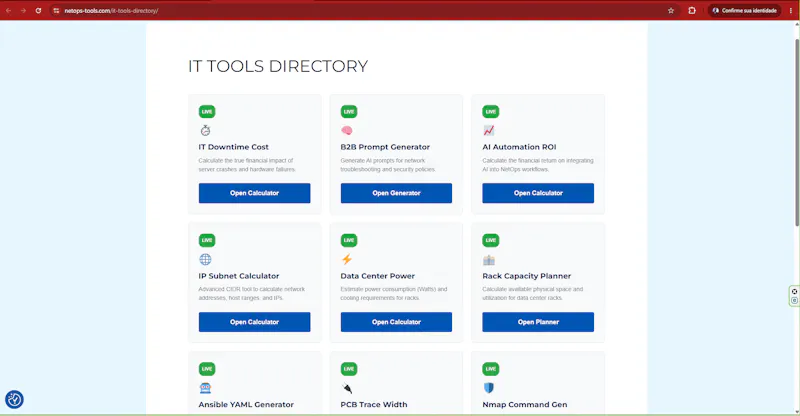Open the accessibility widget in bottom-left corner

14,399
